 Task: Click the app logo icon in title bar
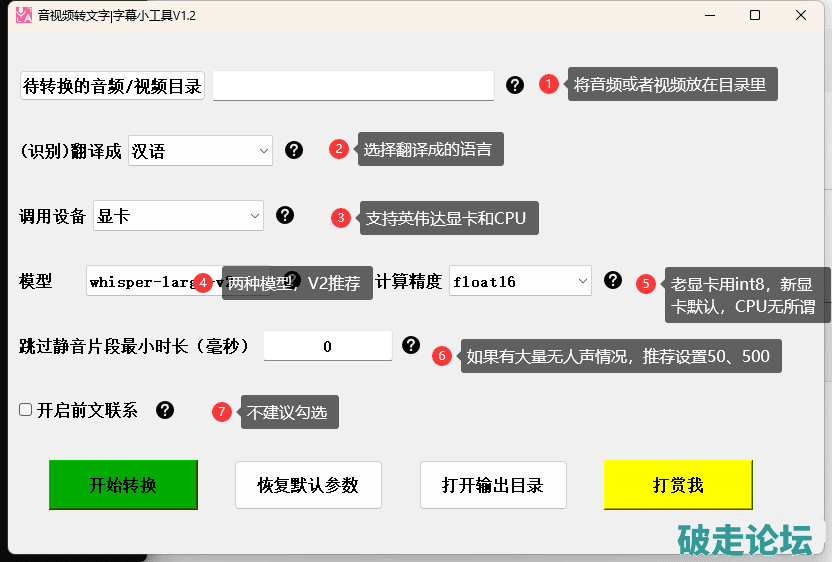click(23, 15)
